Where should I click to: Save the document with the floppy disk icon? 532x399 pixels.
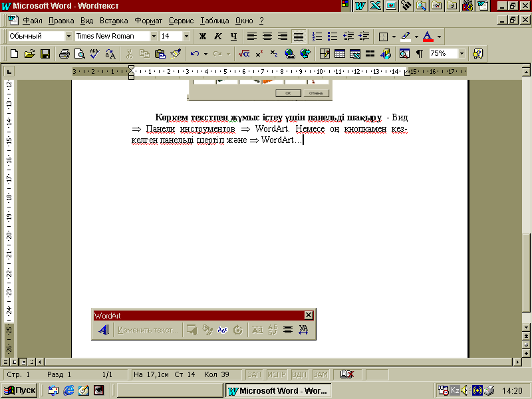tap(45, 54)
